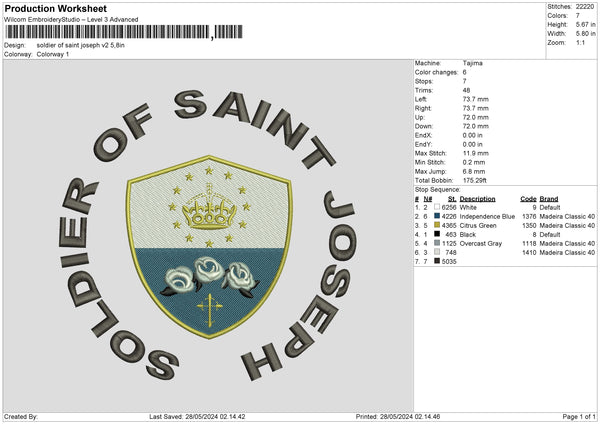The height and width of the screenshot is (424, 600).
Task: Click the thread code 1118
Action: click(529, 244)
